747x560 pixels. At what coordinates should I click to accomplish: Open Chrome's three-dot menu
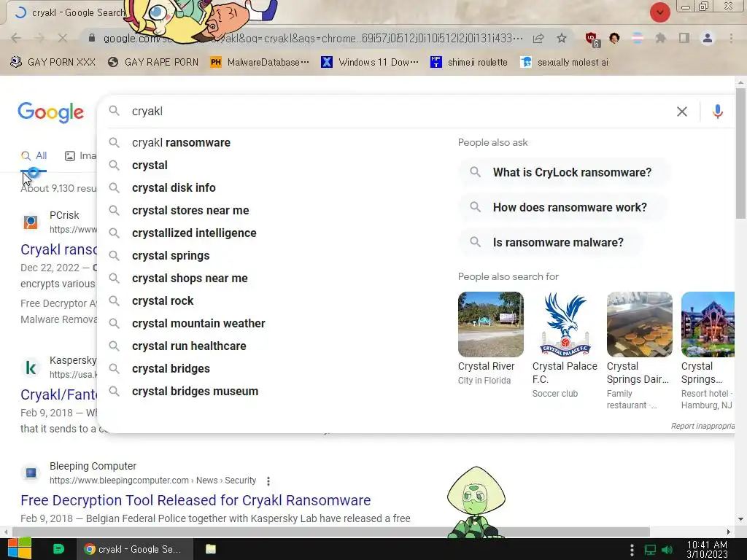coord(731,38)
